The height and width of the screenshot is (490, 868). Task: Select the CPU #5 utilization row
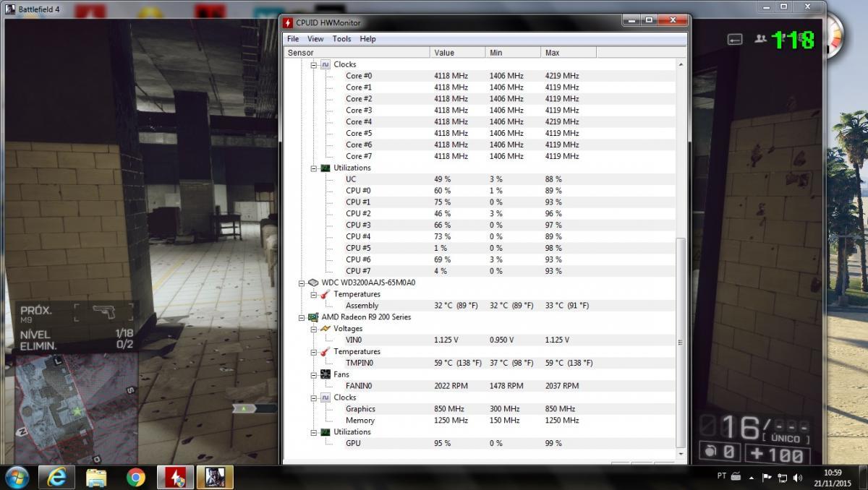480,248
